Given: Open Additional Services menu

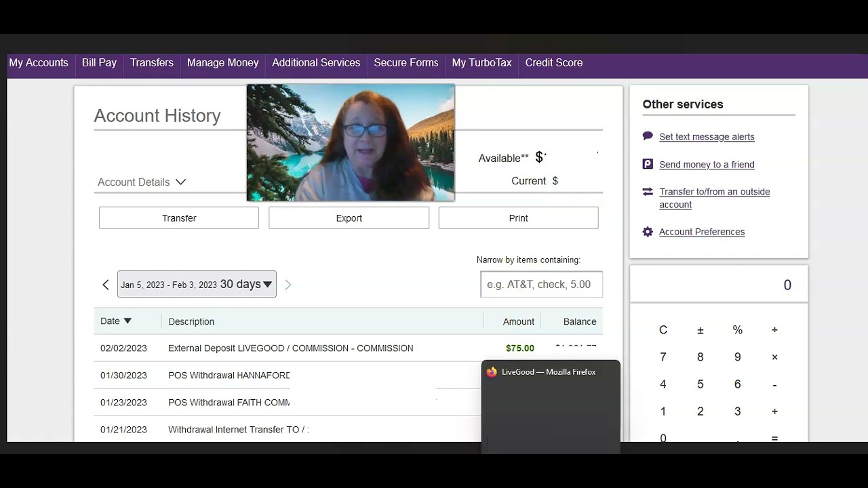Looking at the screenshot, I should pos(316,62).
